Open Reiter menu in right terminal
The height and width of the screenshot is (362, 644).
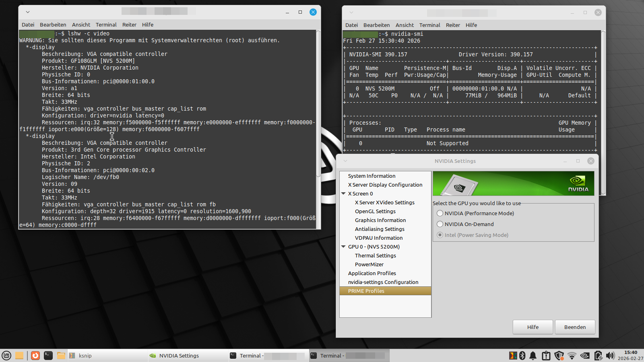(x=453, y=25)
